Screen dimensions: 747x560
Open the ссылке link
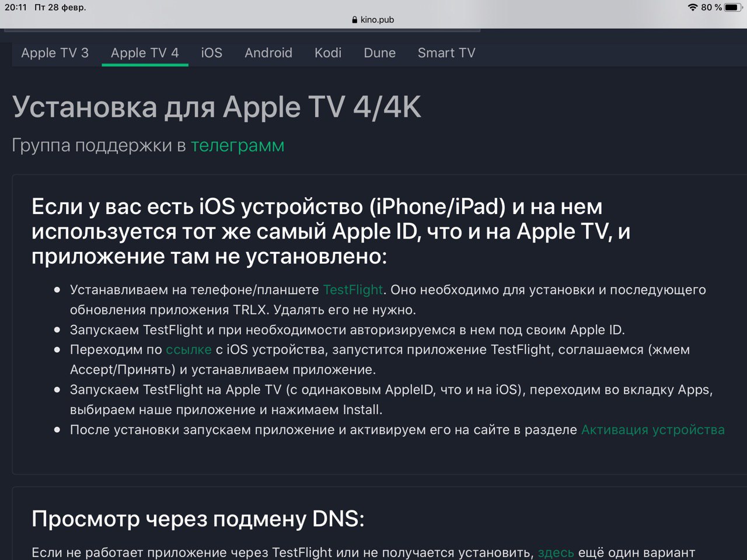tap(189, 349)
